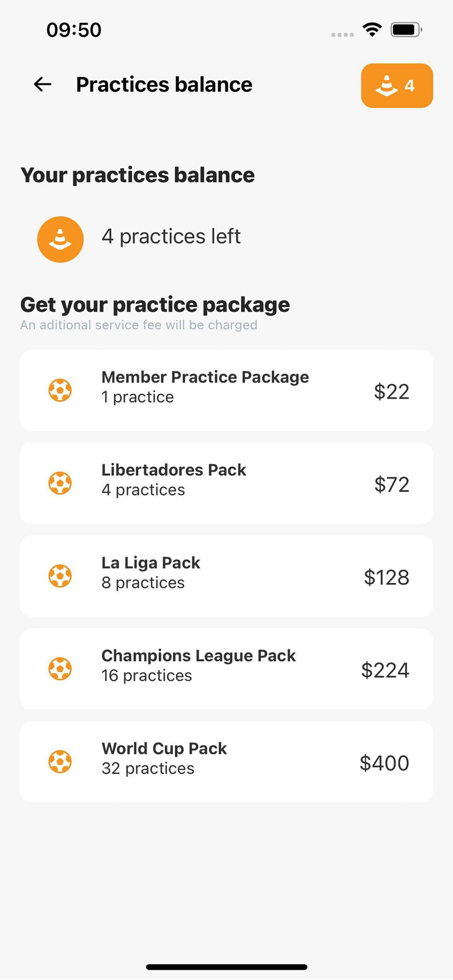Viewport: 453px width, 980px height.
Task: Tap the battery indicator in status bar
Action: tap(406, 30)
